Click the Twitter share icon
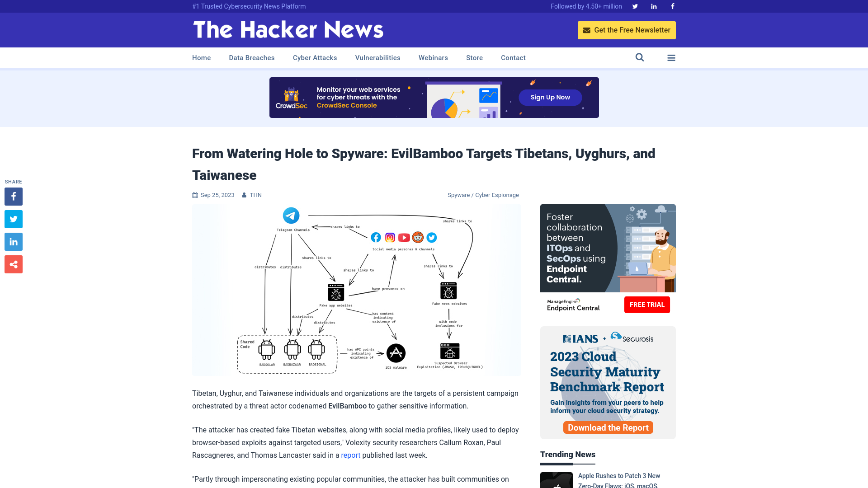The height and width of the screenshot is (488, 868). click(13, 219)
